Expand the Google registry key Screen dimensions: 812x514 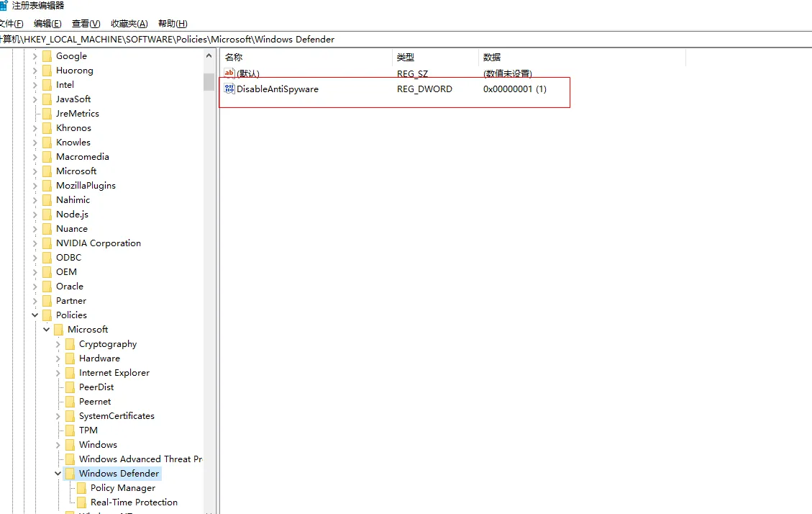tap(35, 56)
